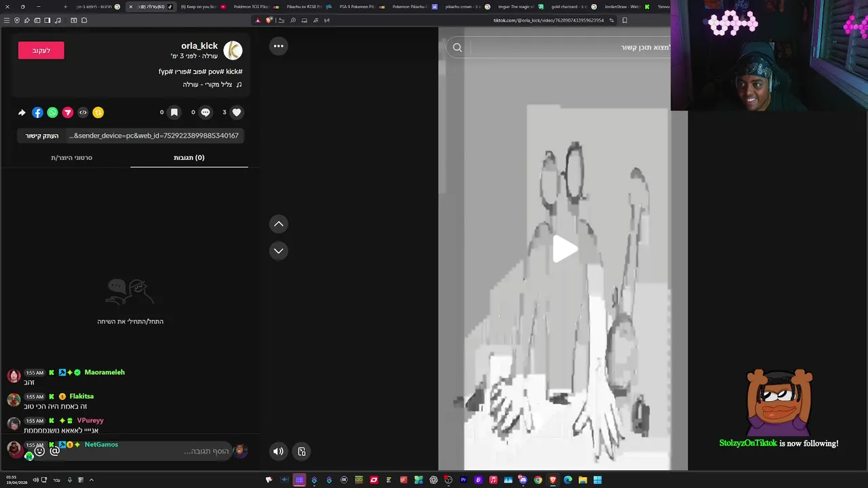Viewport: 868px width, 488px height.
Task: Click the red follow button לעקוב
Action: pos(41,50)
